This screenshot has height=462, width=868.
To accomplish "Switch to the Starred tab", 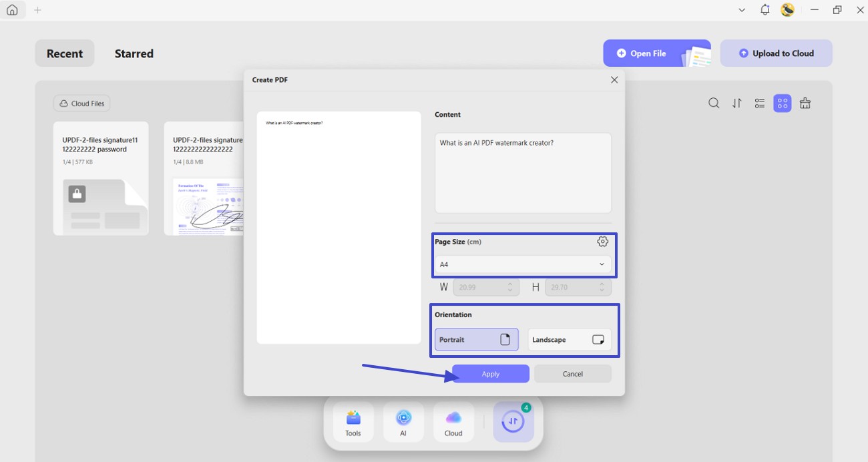I will point(134,53).
